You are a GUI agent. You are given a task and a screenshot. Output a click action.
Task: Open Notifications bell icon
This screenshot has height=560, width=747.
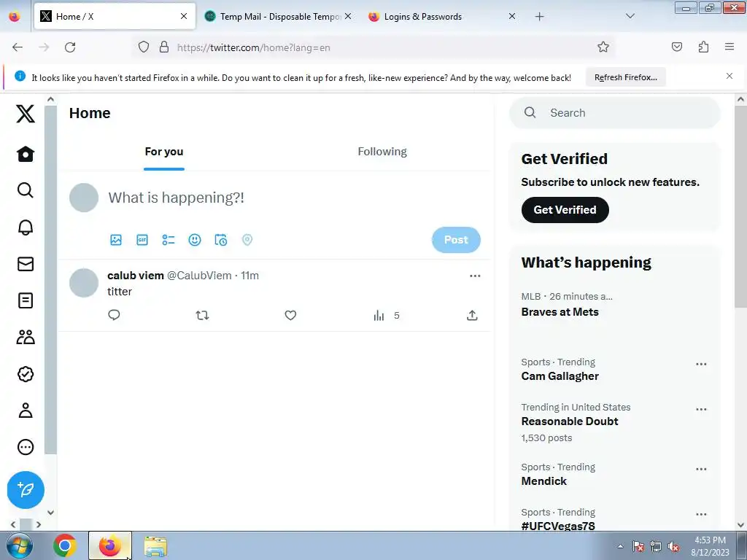(x=26, y=227)
